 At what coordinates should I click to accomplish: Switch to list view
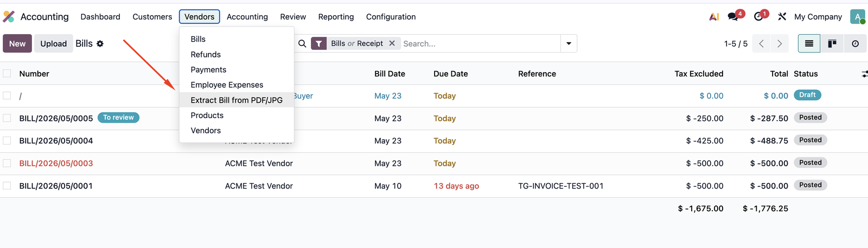point(809,44)
